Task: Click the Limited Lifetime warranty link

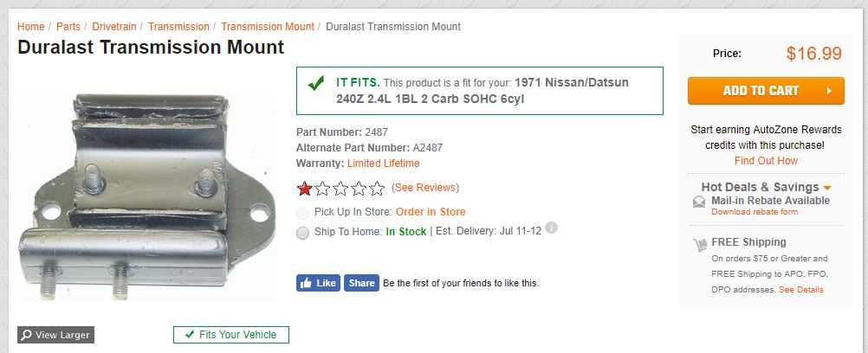Action: pos(383,164)
